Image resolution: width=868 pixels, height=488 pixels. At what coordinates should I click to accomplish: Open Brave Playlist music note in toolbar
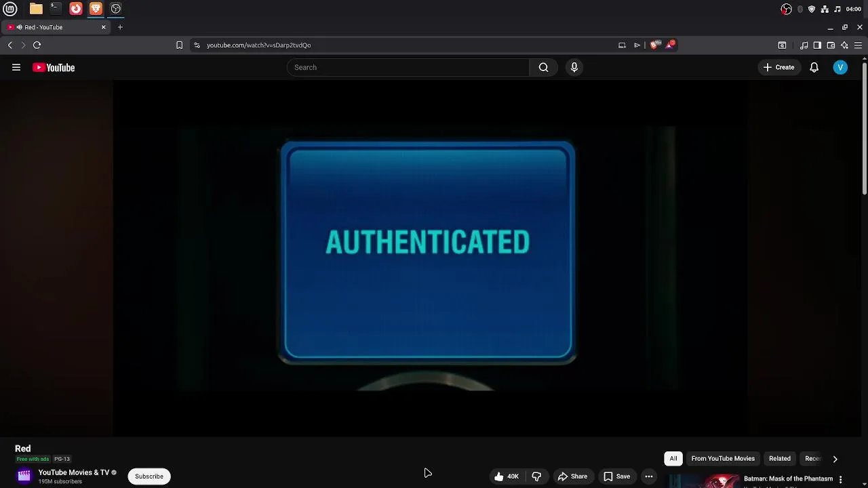pos(804,45)
